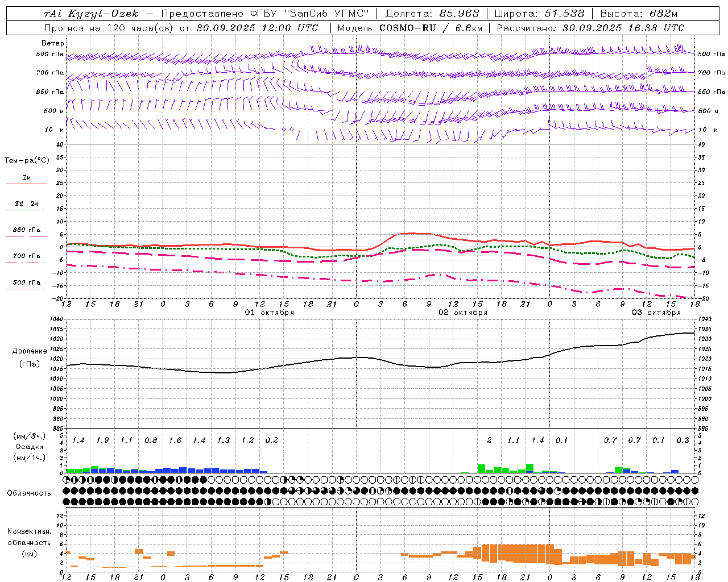Click the Осадки precipitation label
728x582 pixels.
(30, 447)
